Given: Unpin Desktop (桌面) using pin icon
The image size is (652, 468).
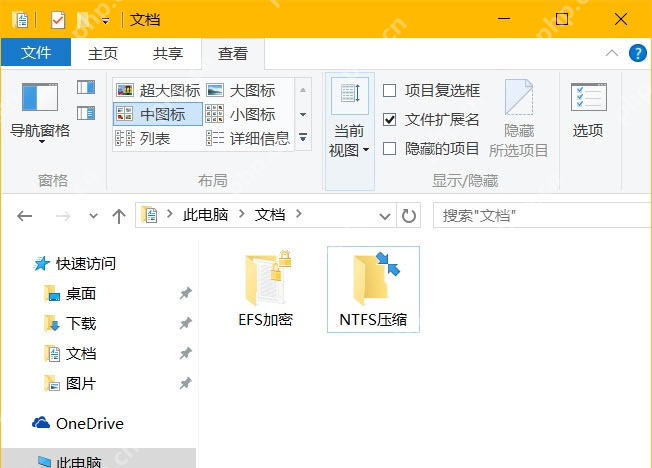Looking at the screenshot, I should click(185, 294).
